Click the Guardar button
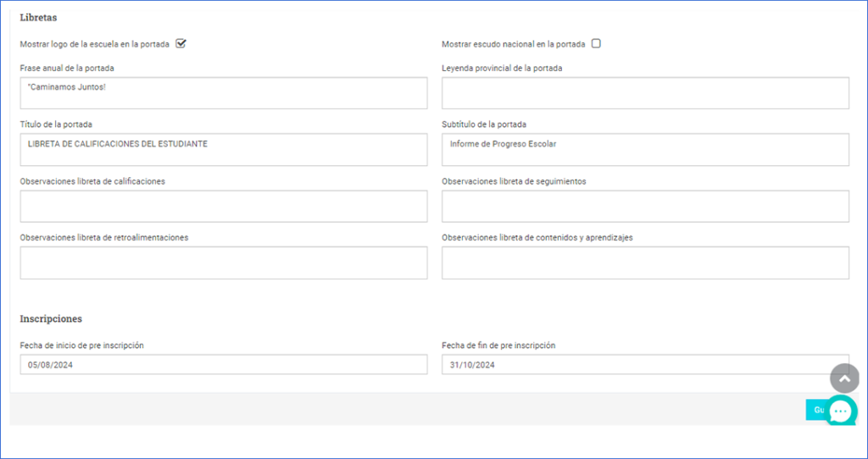Image resolution: width=868 pixels, height=459 pixels. [816, 410]
